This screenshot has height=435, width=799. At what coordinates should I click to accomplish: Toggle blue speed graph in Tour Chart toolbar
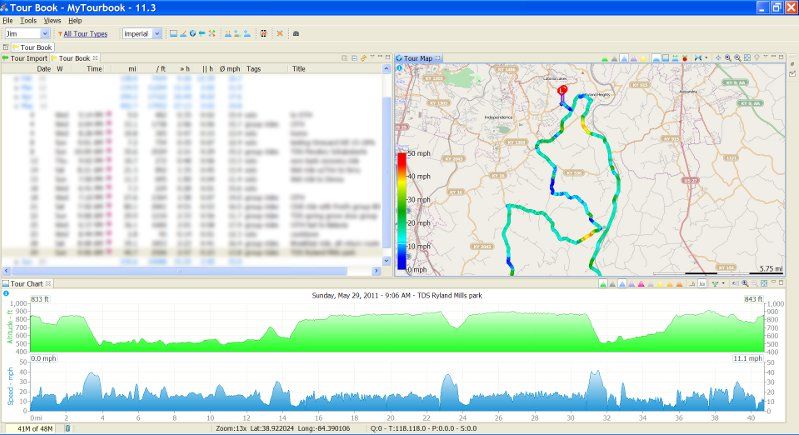[622, 284]
